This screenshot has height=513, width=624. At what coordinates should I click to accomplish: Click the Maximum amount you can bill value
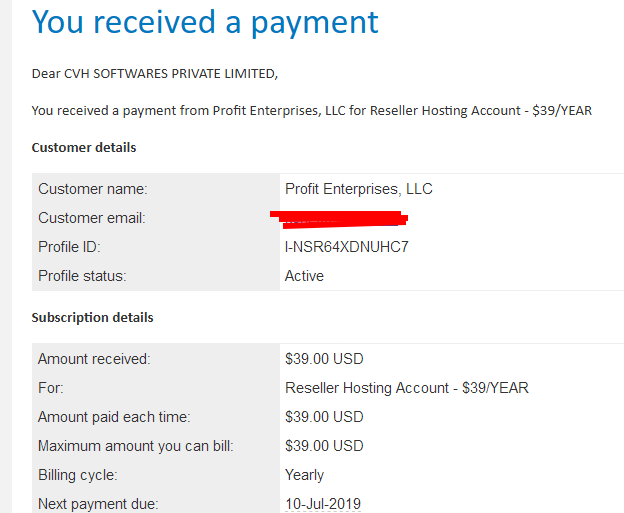point(324,446)
